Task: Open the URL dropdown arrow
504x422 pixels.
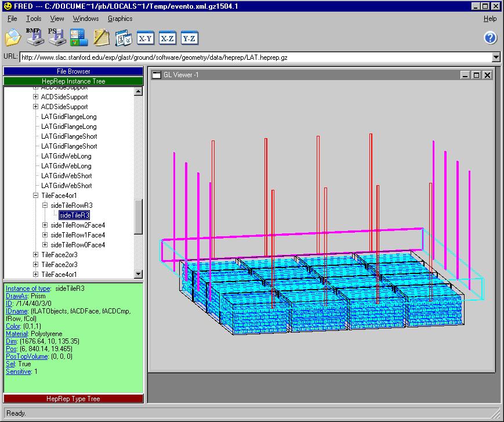Action: [x=496, y=57]
